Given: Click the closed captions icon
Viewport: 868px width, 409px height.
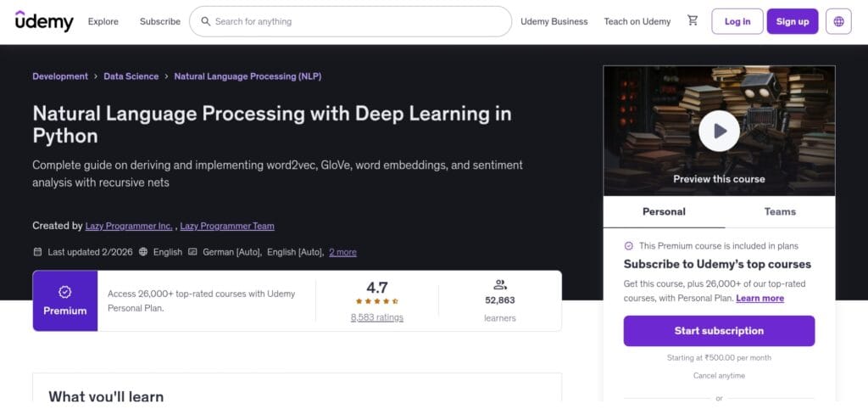Looking at the screenshot, I should (x=192, y=252).
